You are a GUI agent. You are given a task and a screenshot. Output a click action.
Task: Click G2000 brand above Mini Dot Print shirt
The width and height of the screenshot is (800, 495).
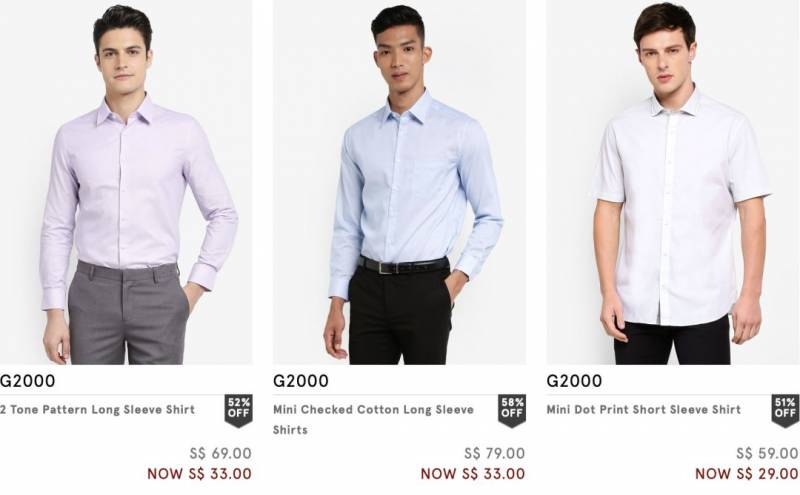point(575,381)
